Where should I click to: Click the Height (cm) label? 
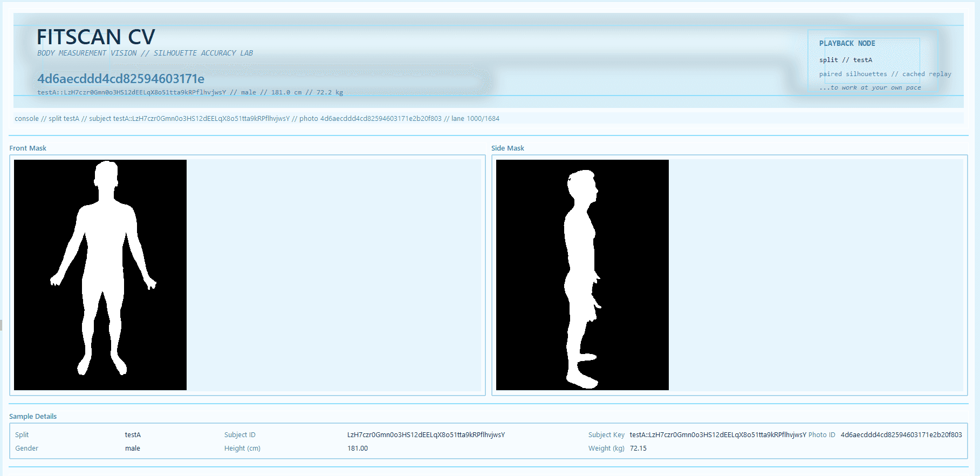(x=242, y=448)
